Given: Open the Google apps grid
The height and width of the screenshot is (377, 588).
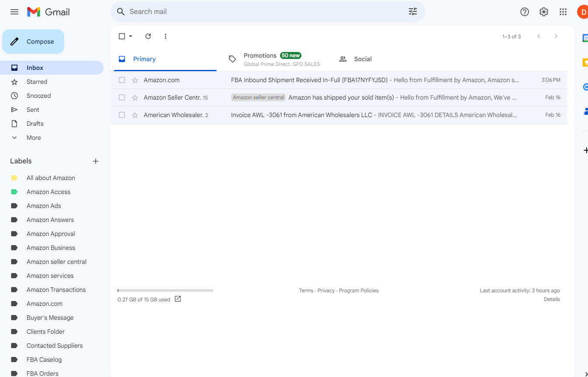Looking at the screenshot, I should [x=563, y=12].
